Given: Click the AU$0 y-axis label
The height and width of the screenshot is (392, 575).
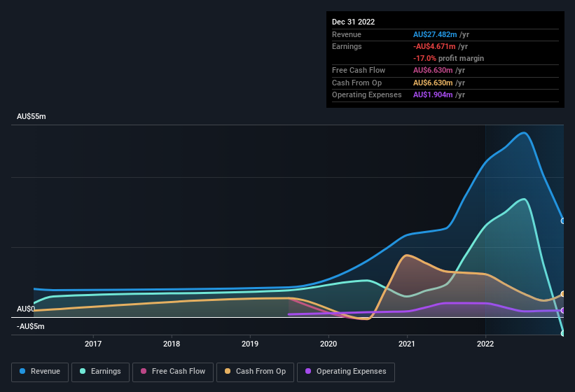Looking at the screenshot, I should pos(26,309).
